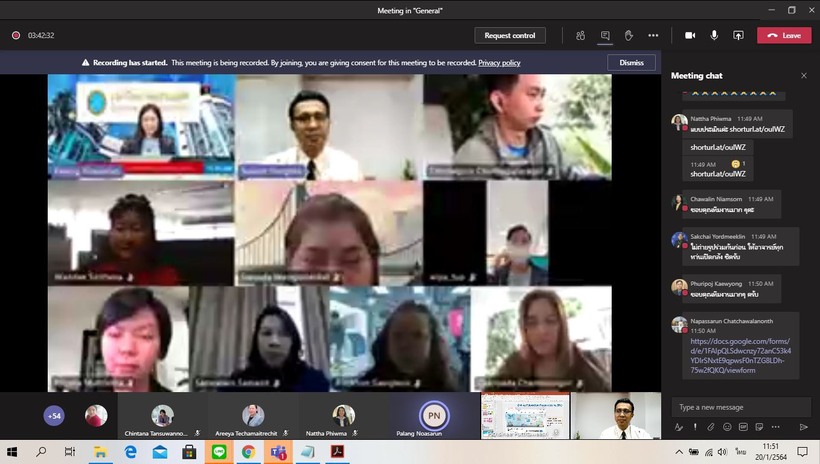Screen dimensions: 820x464
Task: Select Chintana Tansuwanno participant tile
Action: [x=163, y=416]
